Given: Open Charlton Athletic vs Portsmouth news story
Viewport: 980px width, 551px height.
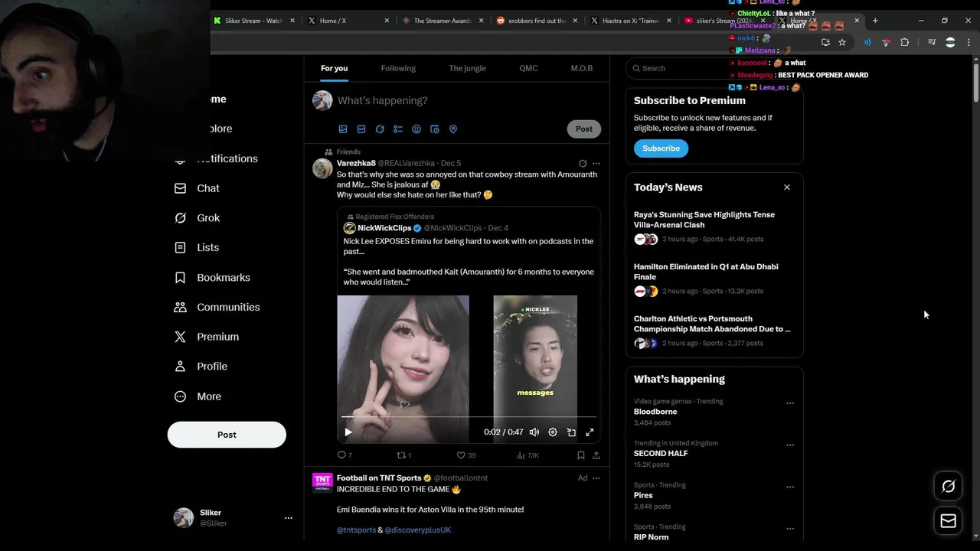Looking at the screenshot, I should 714,332.
